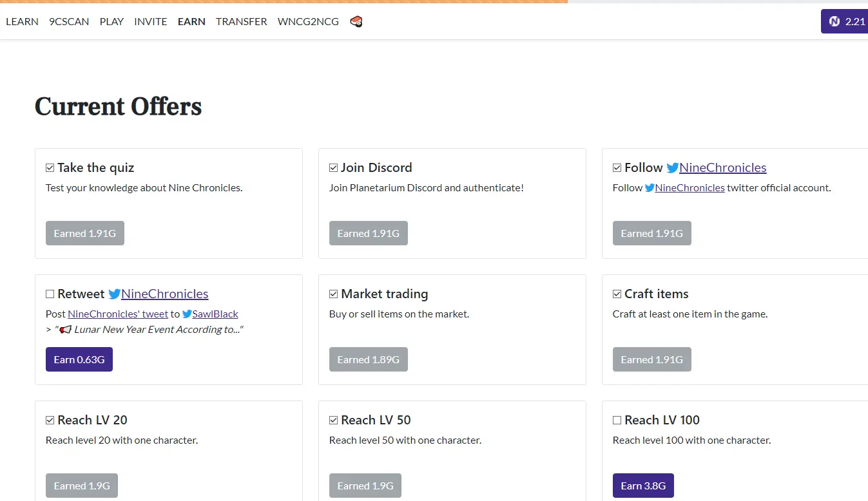Viewport: 868px width, 501px height.
Task: Open the EARN page
Action: click(x=191, y=22)
